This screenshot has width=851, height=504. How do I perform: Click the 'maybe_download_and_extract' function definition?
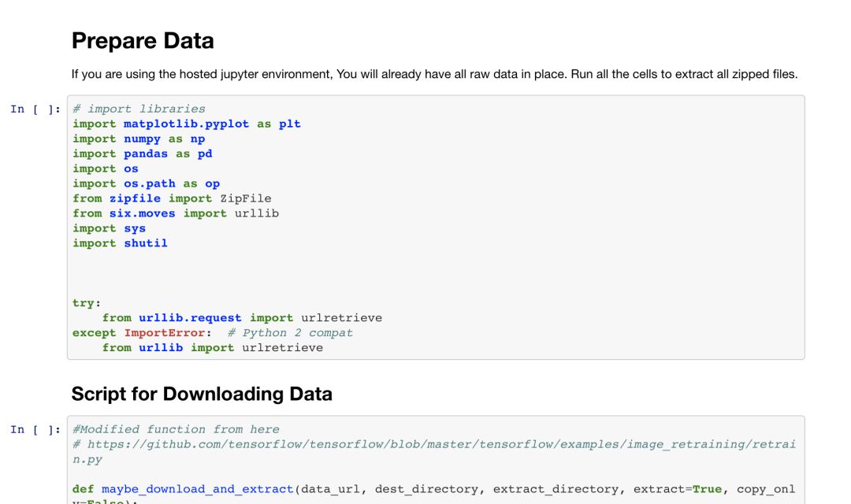(x=198, y=489)
